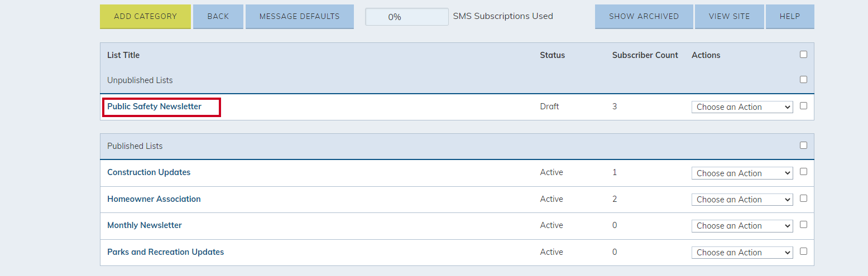
Task: Open the Construction Updates list
Action: 148,172
